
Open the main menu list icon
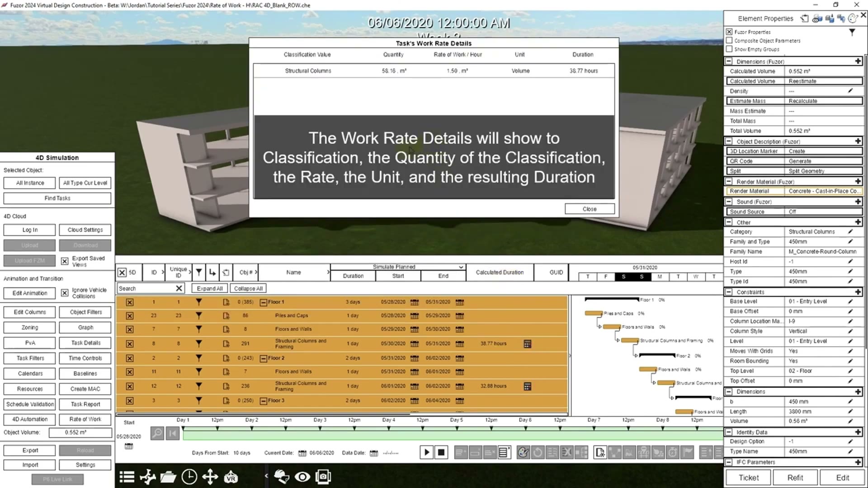pos(127,477)
